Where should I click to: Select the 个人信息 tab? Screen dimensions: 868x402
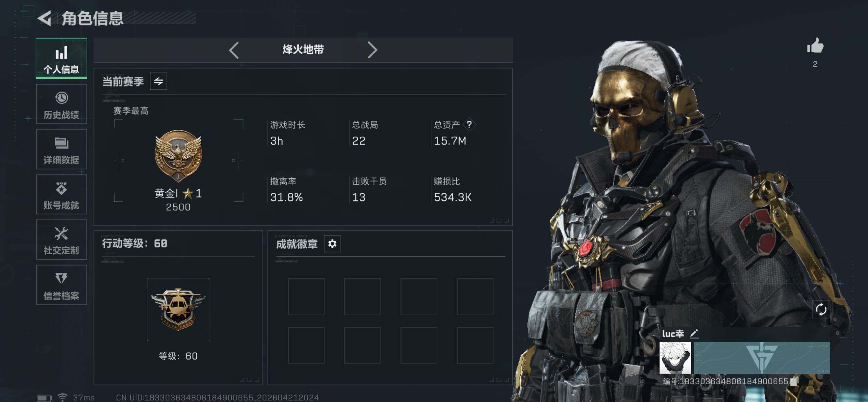(61, 58)
